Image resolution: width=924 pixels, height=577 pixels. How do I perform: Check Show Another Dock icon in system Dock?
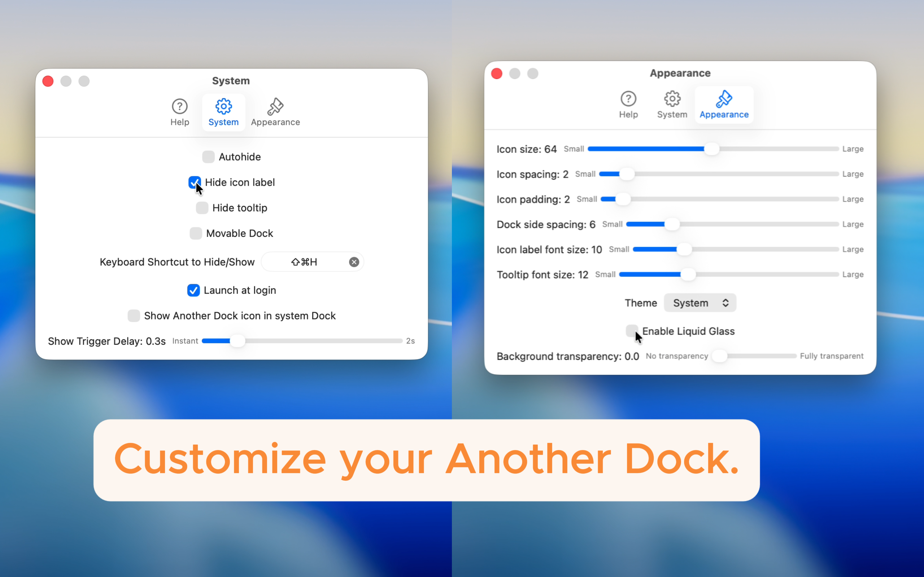click(x=134, y=316)
